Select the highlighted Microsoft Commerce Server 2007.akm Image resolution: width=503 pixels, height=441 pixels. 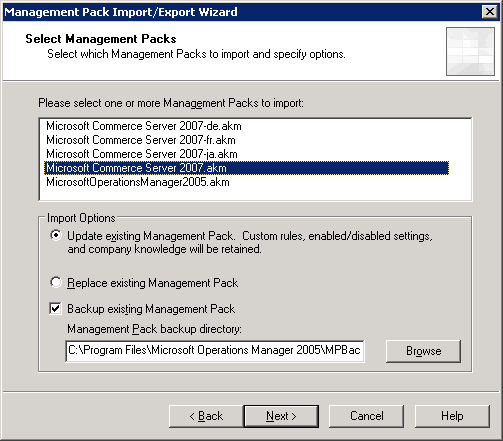246,168
